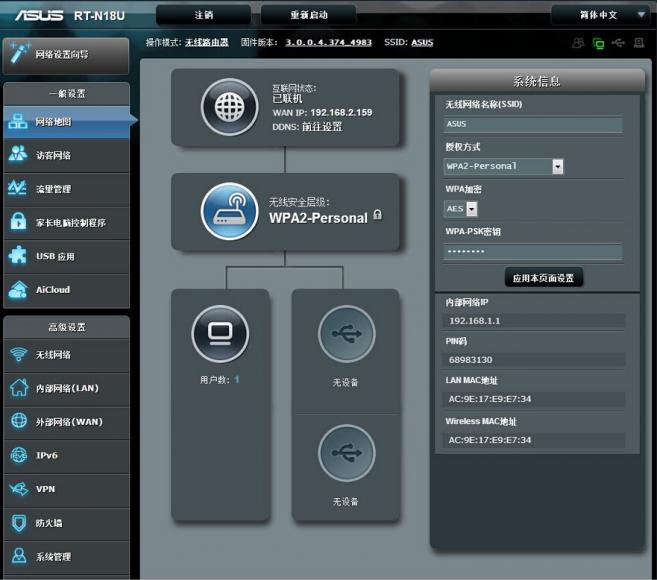Open the network setup wizard wand icon
The image size is (657, 580).
tap(20, 53)
